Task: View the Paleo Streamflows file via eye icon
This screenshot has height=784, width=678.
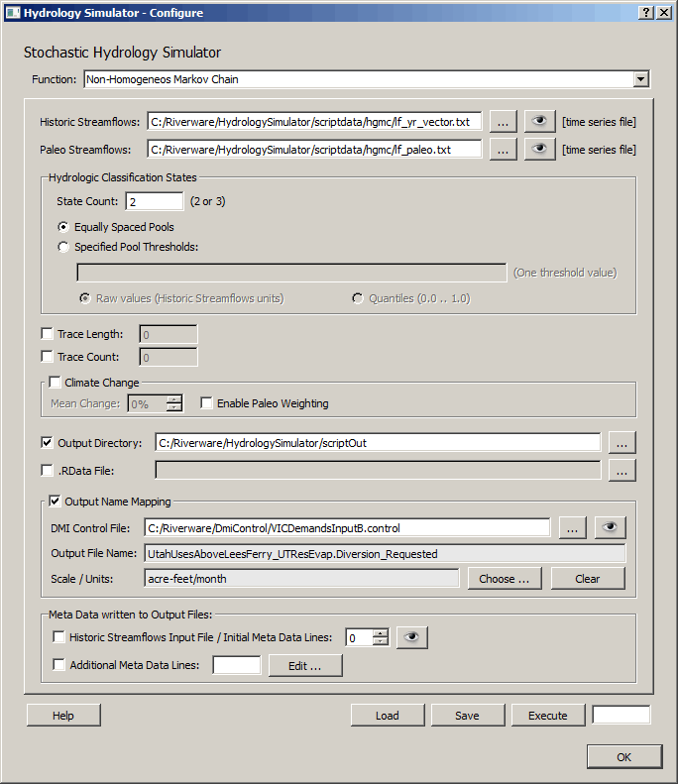Action: pos(539,150)
